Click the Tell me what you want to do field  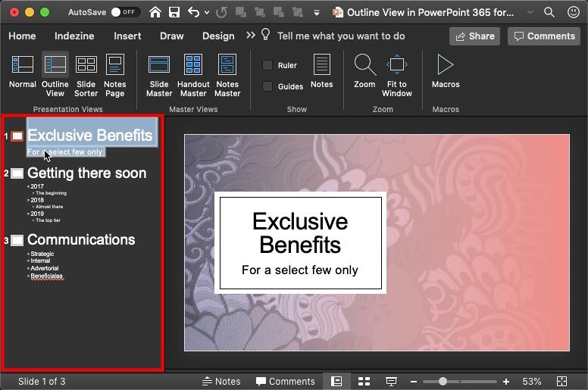(341, 36)
